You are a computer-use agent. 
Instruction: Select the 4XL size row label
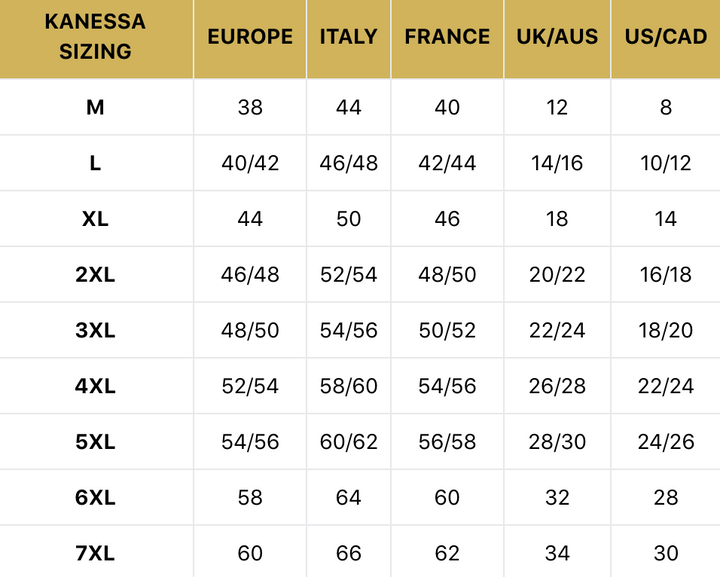pyautogui.click(x=95, y=386)
